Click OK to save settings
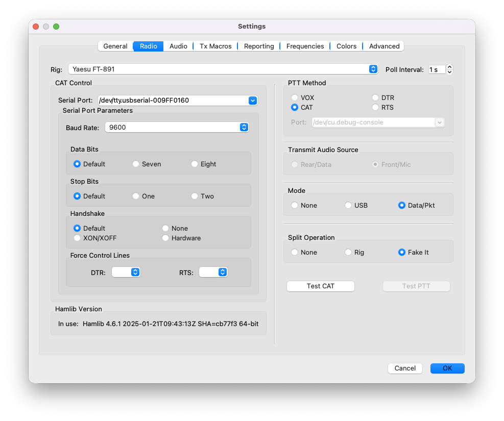This screenshot has width=504, height=421. [x=447, y=368]
